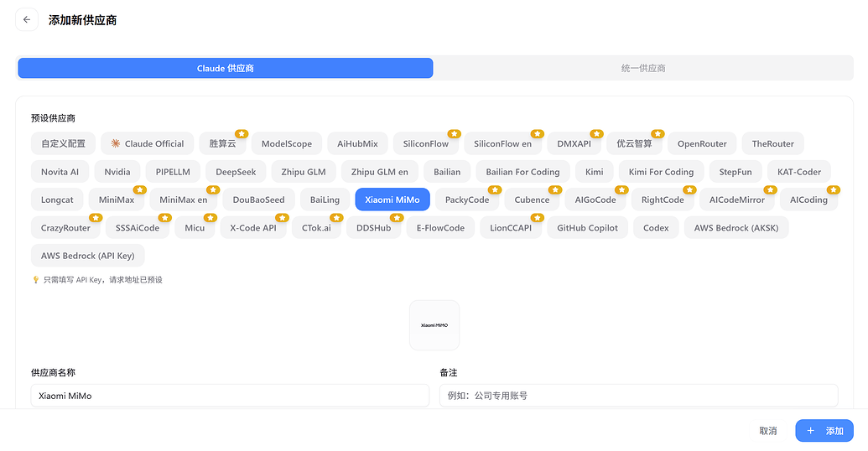
Task: Pick DDSHub preset
Action: (x=374, y=228)
